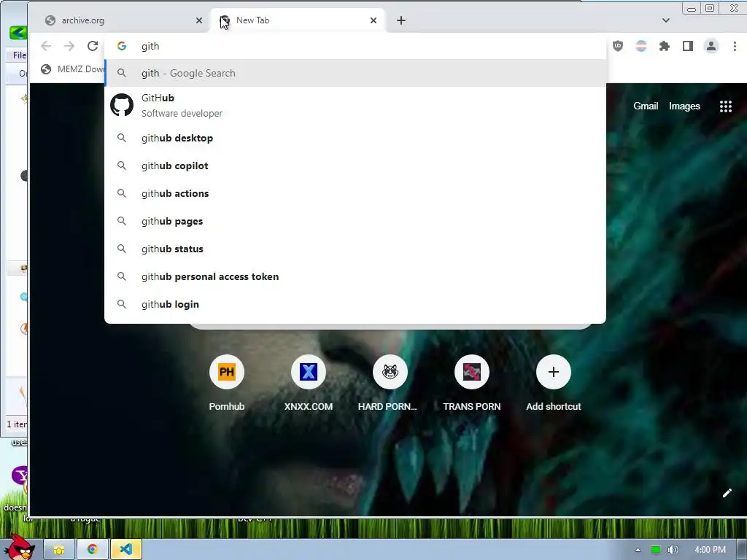
Task: Close the New Tab tab
Action: click(373, 20)
